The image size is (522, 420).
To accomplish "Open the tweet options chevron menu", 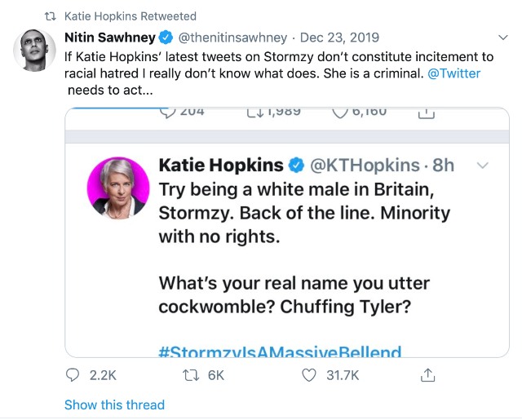I will [x=503, y=38].
